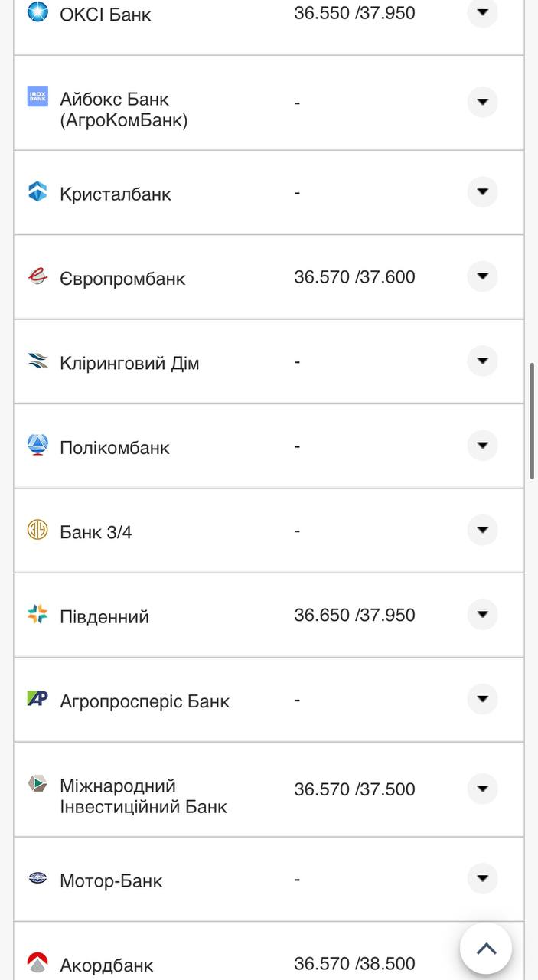538x980 pixels.
Task: Click the ОКСІ Банк logo icon
Action: point(36,12)
